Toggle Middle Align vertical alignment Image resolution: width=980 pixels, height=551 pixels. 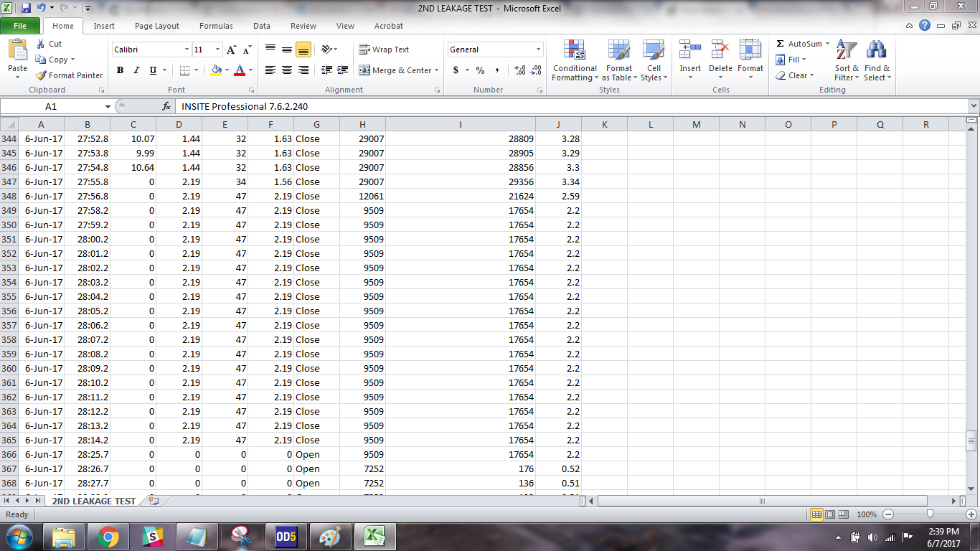[x=286, y=50]
